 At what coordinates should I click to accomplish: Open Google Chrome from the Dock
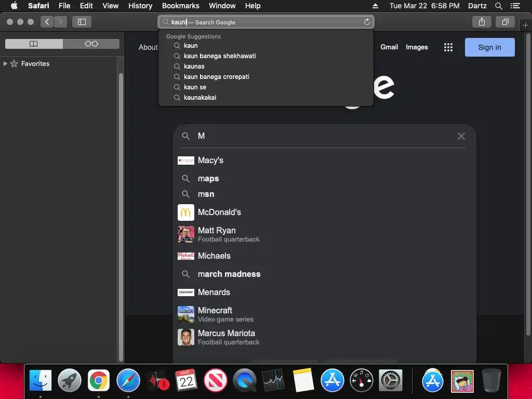99,380
